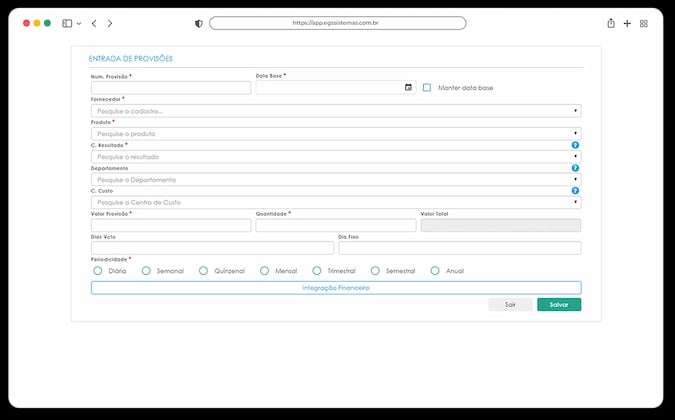The width and height of the screenshot is (675, 420).
Task: Select the Mensal periodicity option
Action: coord(265,271)
